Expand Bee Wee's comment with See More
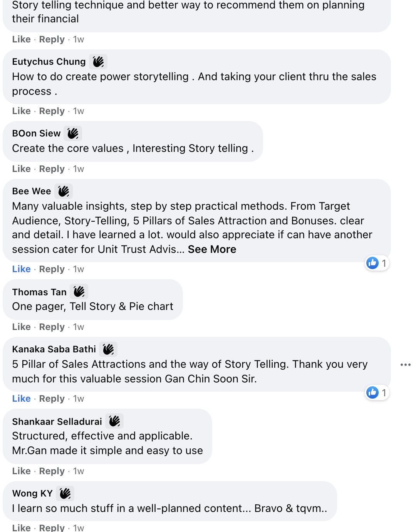 pos(212,249)
